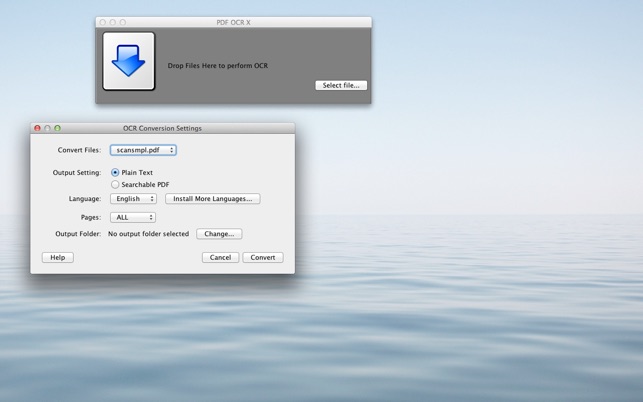Click Change... to pick output folder
Screen dimensions: 643x402
219,234
